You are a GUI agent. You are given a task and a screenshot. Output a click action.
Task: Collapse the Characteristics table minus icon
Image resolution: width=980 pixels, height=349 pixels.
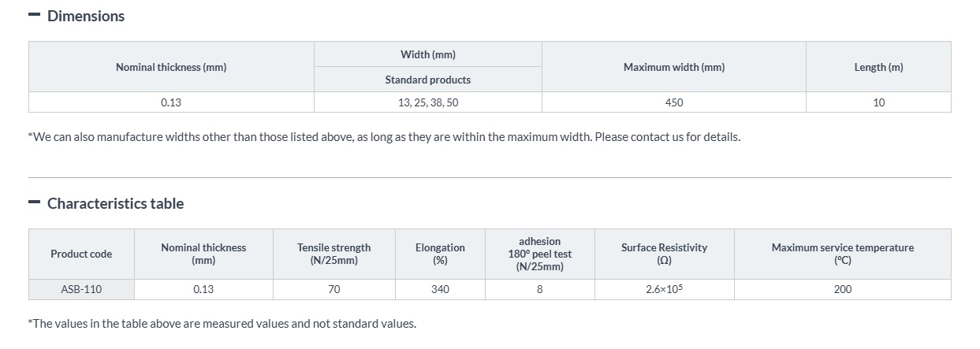[x=34, y=203]
